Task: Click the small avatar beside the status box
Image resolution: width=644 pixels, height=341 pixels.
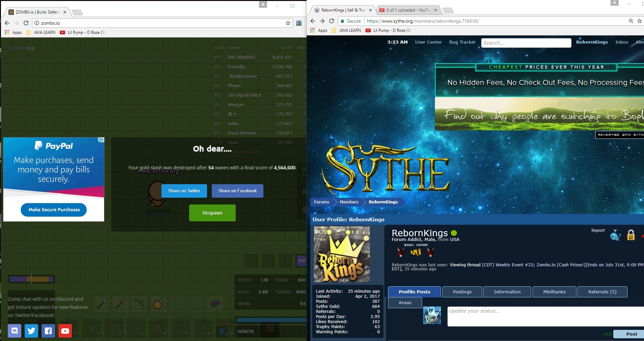Action: click(432, 315)
